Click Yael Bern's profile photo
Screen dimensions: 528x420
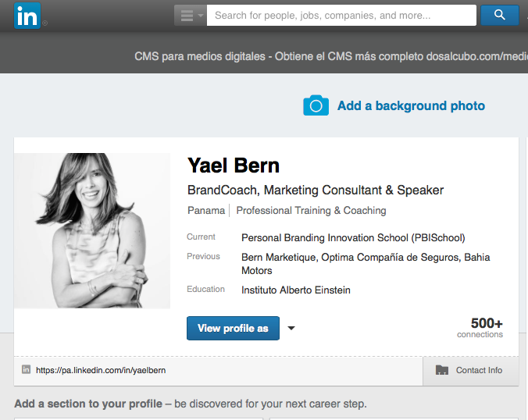tap(92, 230)
